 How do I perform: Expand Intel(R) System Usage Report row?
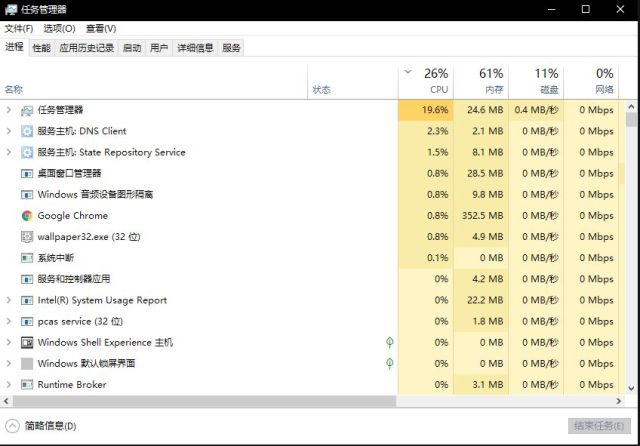(9, 300)
